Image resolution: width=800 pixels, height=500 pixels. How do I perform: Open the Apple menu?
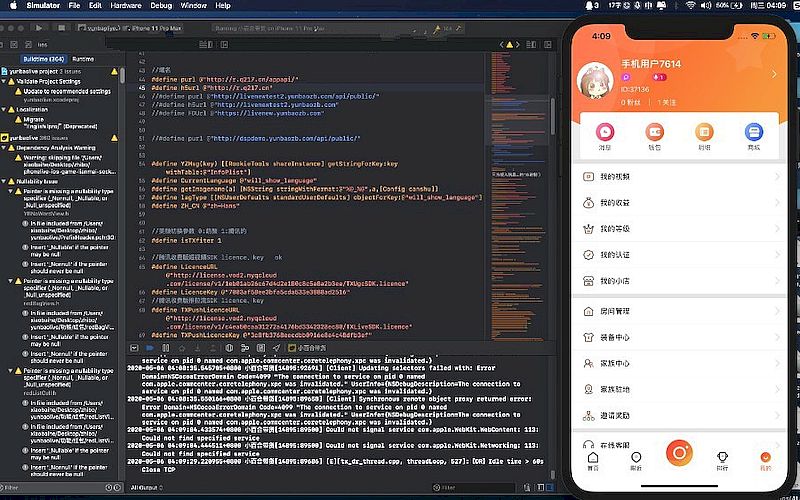tap(13, 6)
